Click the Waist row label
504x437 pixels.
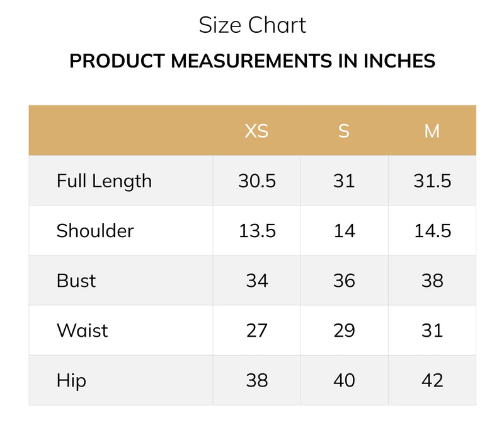coord(83,330)
